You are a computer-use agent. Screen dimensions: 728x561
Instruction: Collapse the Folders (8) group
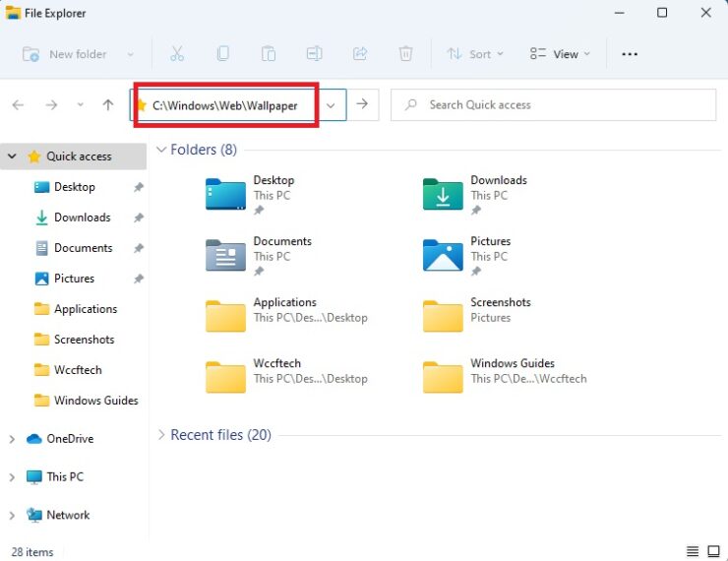161,150
